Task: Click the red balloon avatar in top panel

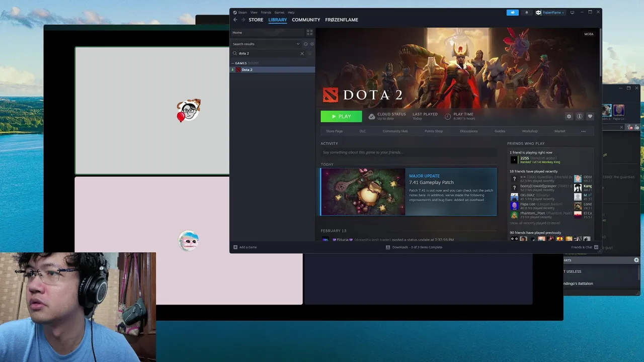Action: [x=188, y=111]
